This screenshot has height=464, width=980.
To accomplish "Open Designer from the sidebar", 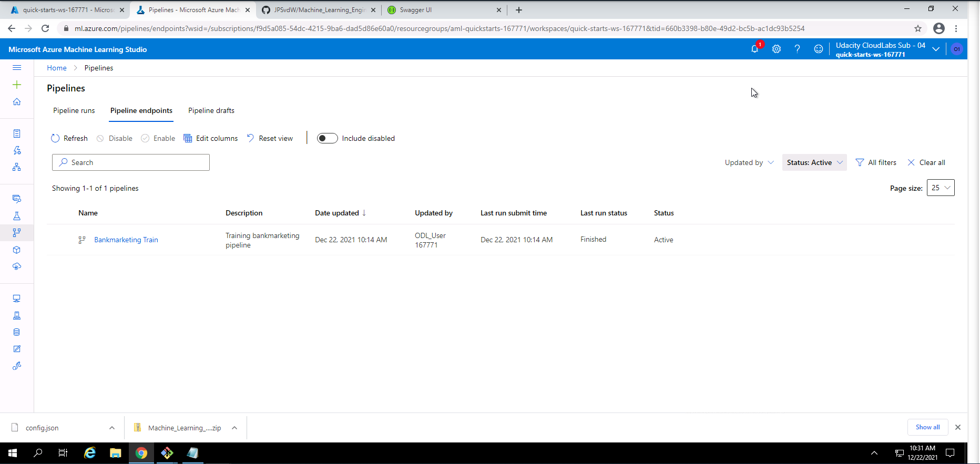I will 17,167.
